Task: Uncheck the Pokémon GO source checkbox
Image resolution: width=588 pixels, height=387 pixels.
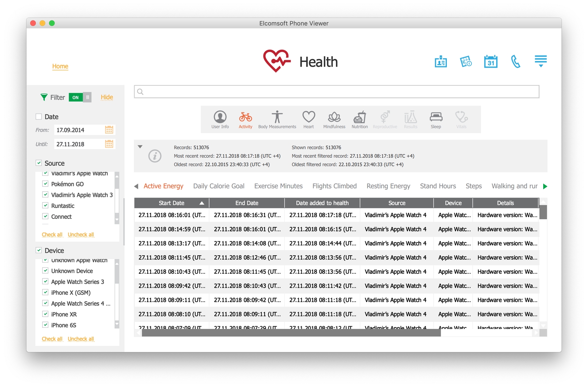Action: (46, 184)
